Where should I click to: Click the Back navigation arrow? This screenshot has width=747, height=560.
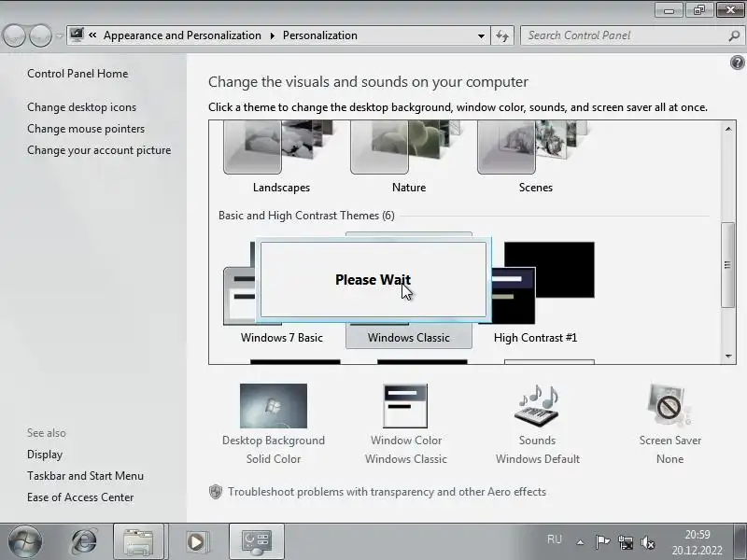point(14,35)
